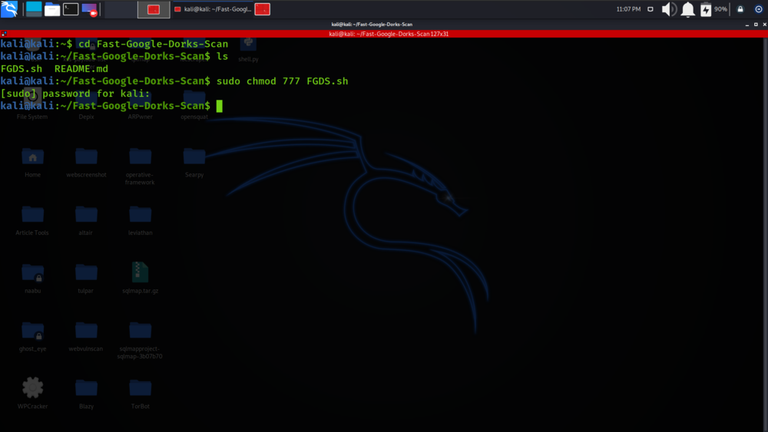768x432 pixels.
Task: Open the Terminator group icon in red bar
Action: coord(4,34)
